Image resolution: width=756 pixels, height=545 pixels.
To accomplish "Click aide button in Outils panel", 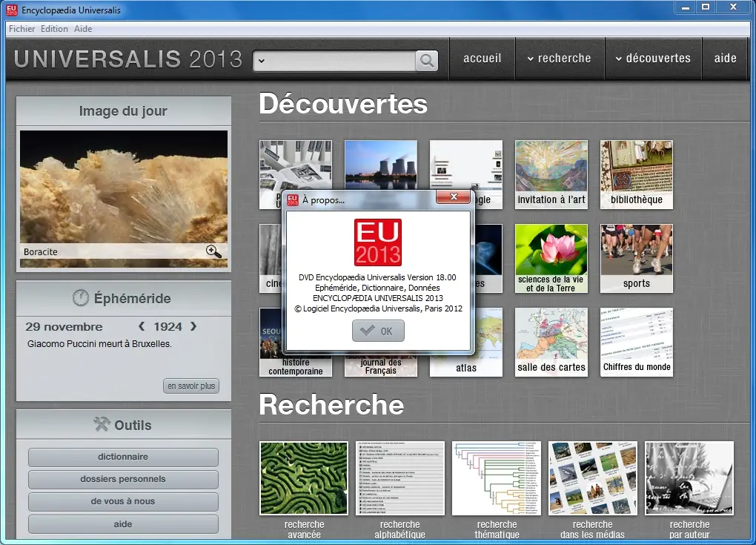I will 123,523.
